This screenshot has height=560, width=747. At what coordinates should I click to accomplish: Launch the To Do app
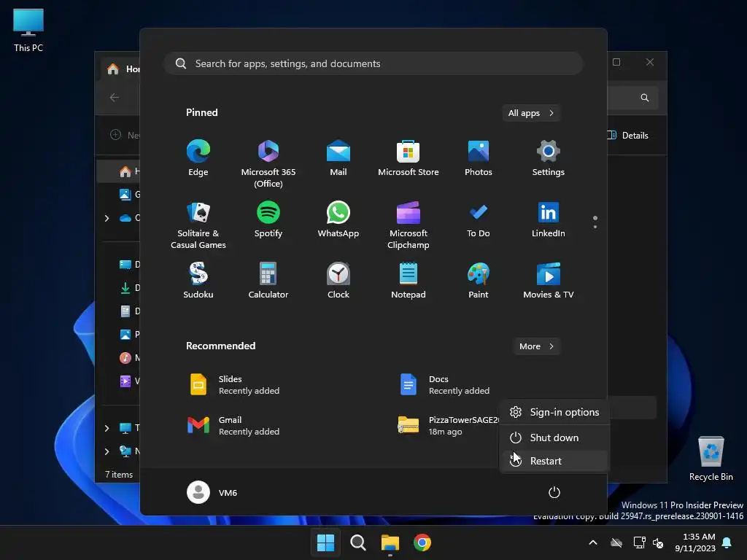tap(479, 220)
